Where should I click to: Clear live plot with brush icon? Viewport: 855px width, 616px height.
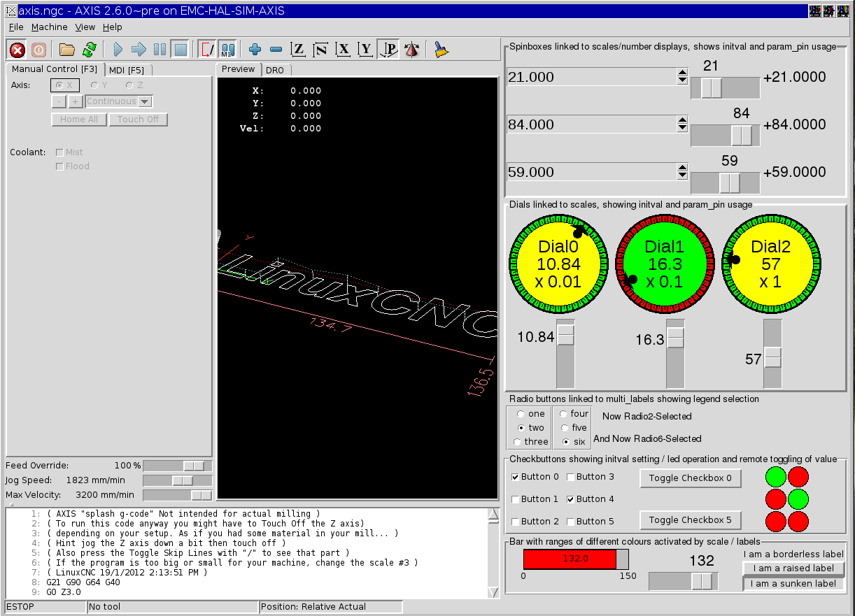pyautogui.click(x=441, y=50)
